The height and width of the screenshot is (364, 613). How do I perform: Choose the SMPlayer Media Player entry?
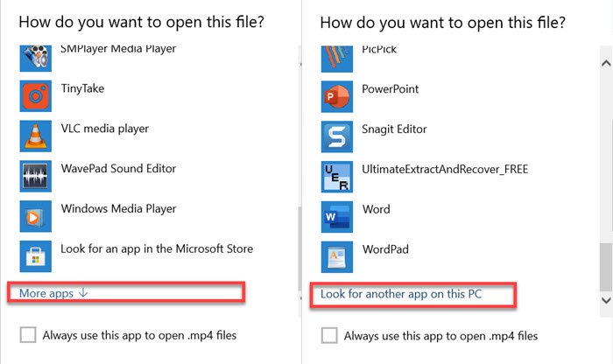117,49
